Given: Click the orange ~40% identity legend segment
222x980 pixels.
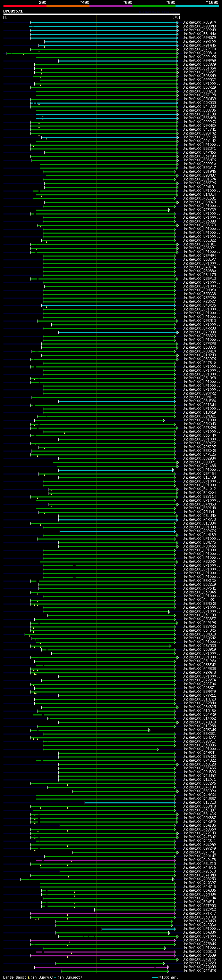Looking at the screenshot, I should [68, 6].
